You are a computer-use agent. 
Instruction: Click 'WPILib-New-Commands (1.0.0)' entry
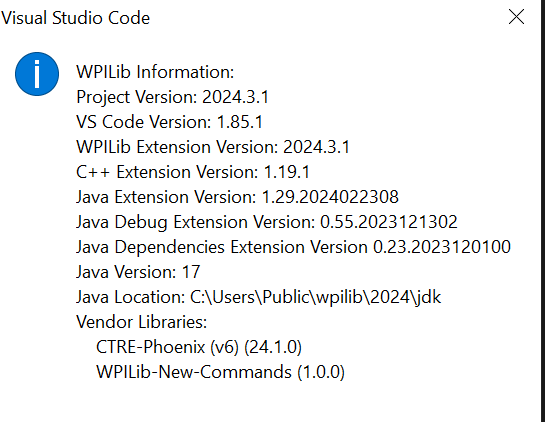pyautogui.click(x=220, y=372)
